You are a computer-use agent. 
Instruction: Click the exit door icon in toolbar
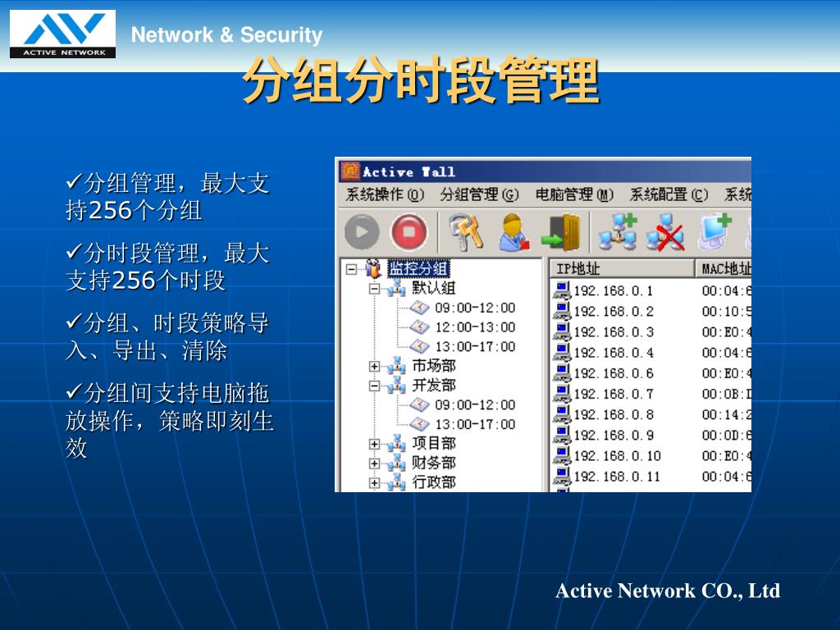tap(561, 232)
